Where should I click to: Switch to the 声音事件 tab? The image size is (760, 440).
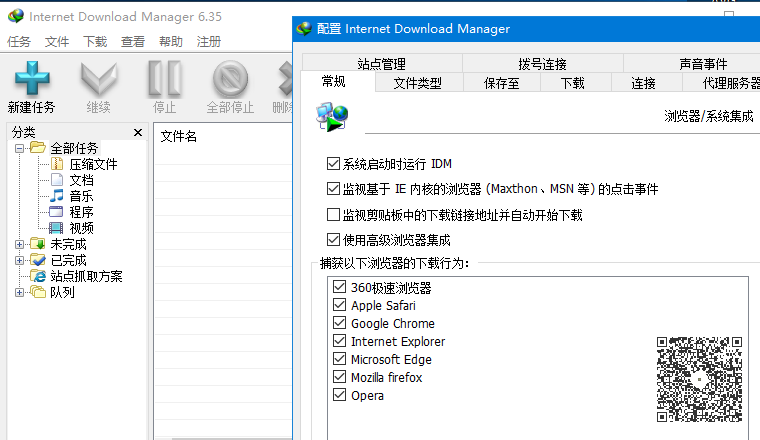pos(703,63)
